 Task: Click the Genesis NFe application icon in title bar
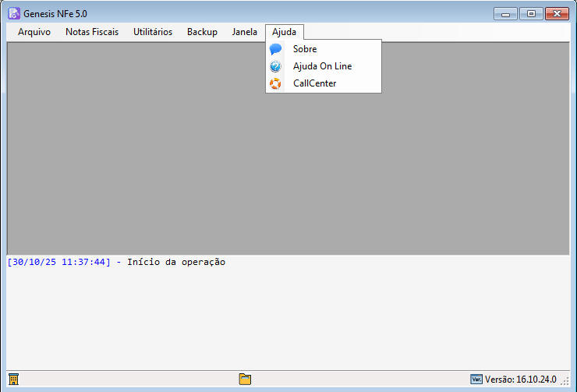(13, 13)
